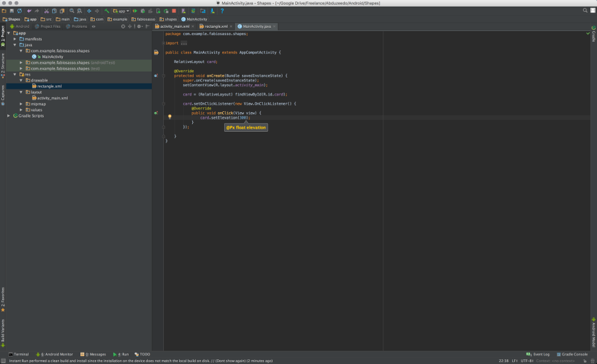Click the Shapes breadcrumb

(x=11, y=19)
